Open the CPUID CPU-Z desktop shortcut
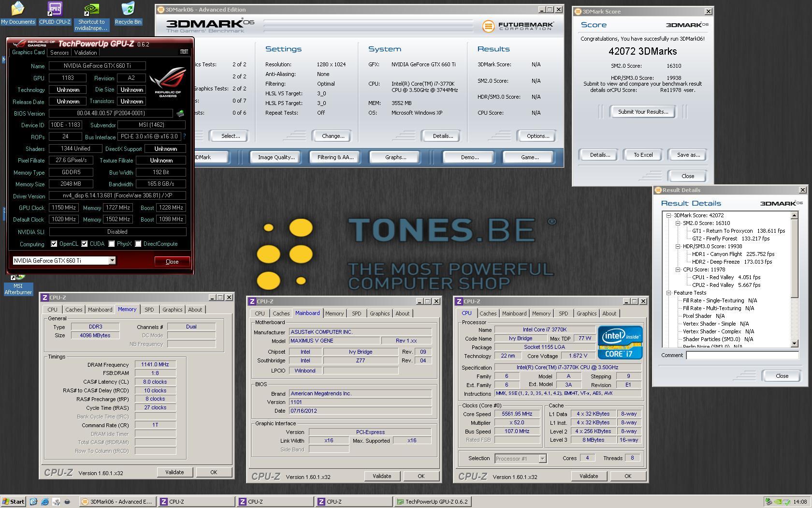 [55, 13]
